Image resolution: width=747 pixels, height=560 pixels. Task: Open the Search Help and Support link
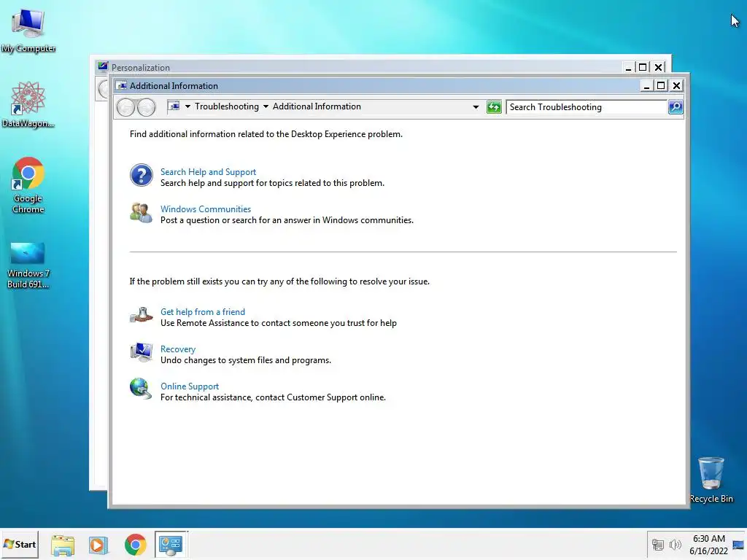(208, 172)
